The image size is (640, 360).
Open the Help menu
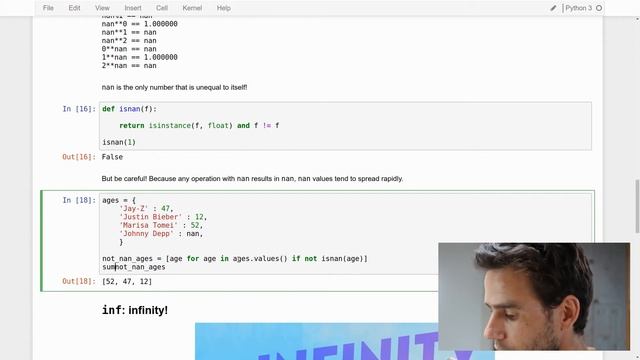point(224,8)
